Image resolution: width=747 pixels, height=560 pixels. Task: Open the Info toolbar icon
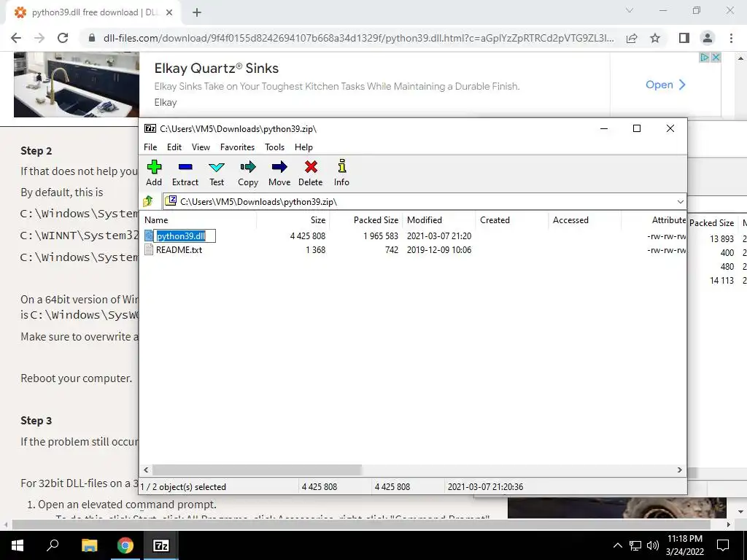(341, 166)
